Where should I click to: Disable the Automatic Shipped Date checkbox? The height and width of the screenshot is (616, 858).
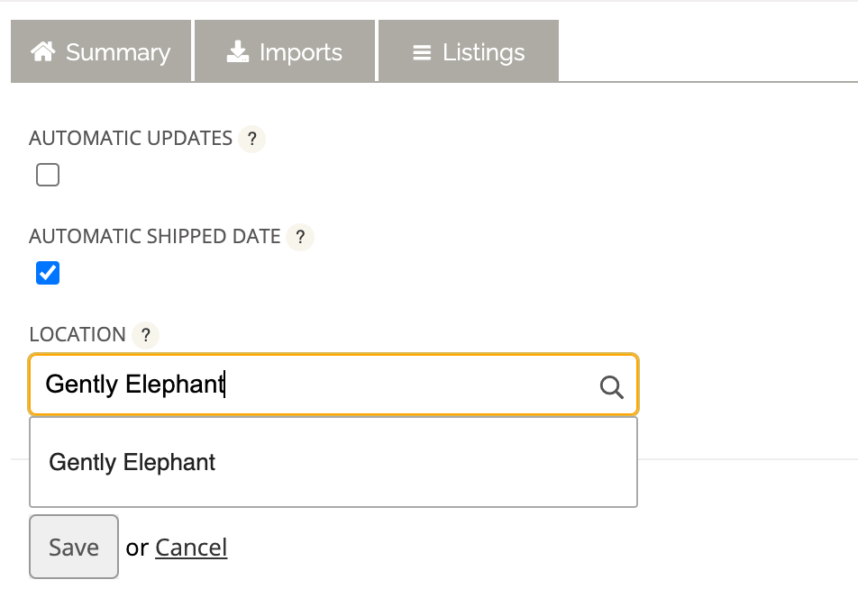(47, 273)
